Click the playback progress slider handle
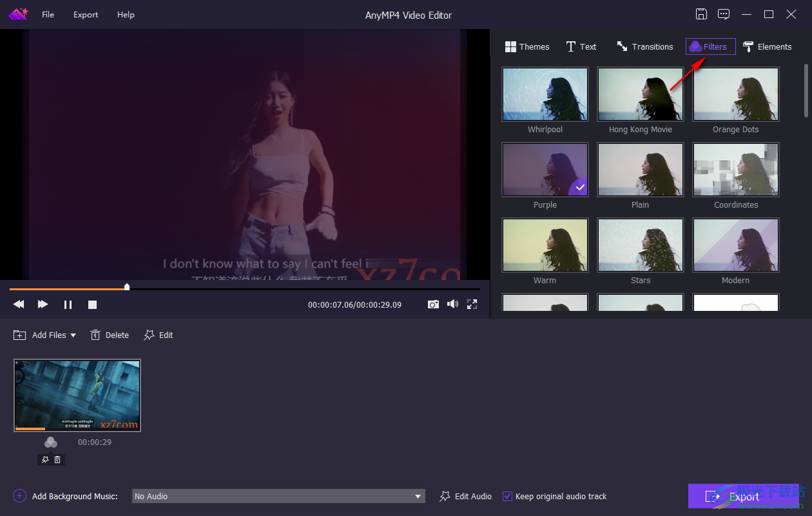Image resolution: width=812 pixels, height=516 pixels. (x=127, y=287)
